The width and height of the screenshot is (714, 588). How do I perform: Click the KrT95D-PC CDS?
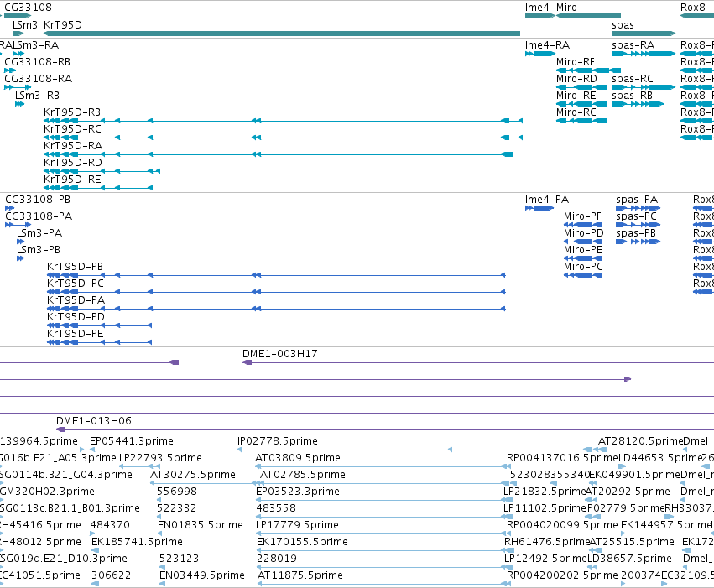(x=276, y=292)
